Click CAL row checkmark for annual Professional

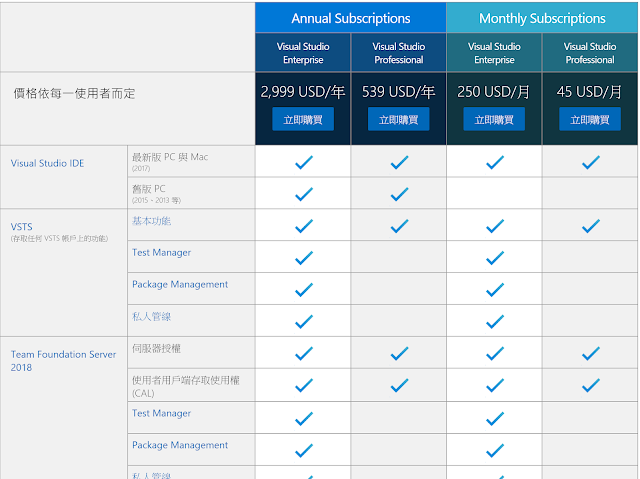[400, 386]
